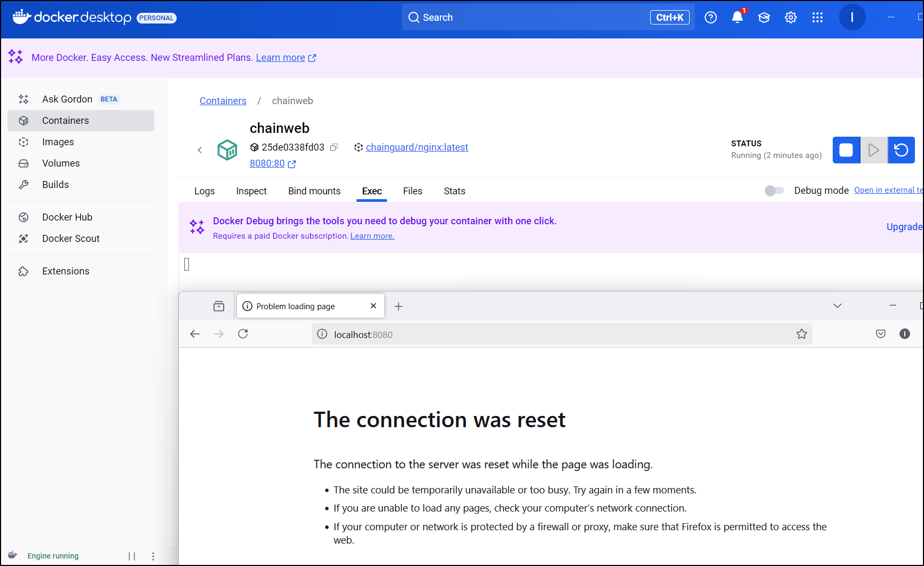Open the apps grid menu

tap(817, 18)
